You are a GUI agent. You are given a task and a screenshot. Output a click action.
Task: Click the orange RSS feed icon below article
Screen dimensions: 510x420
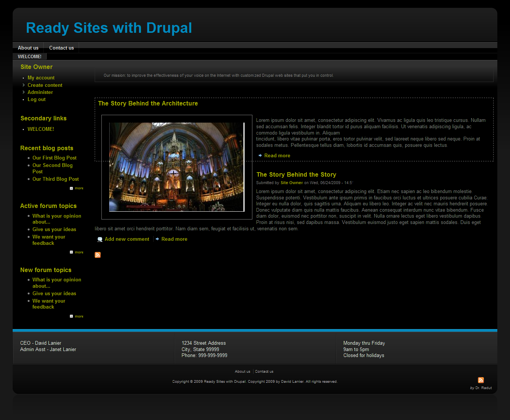(98, 255)
